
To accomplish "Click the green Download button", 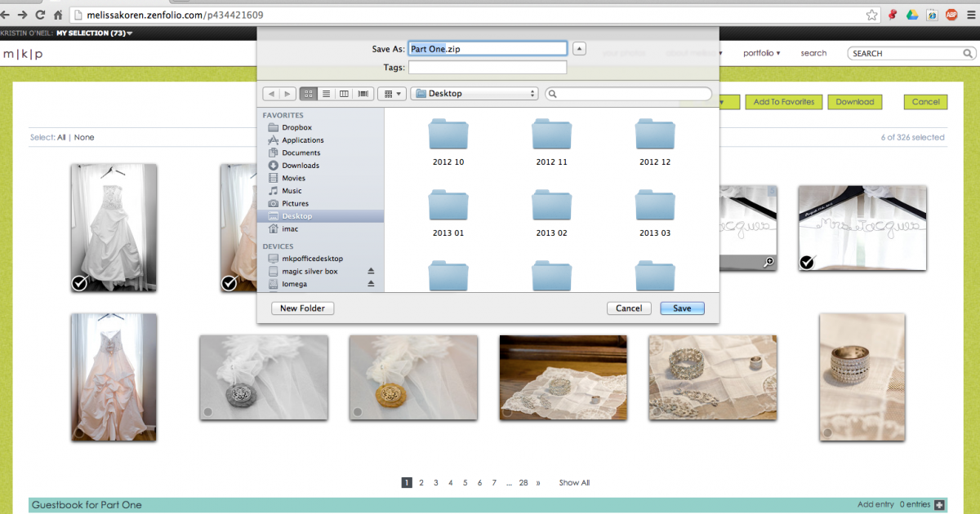I will (855, 102).
